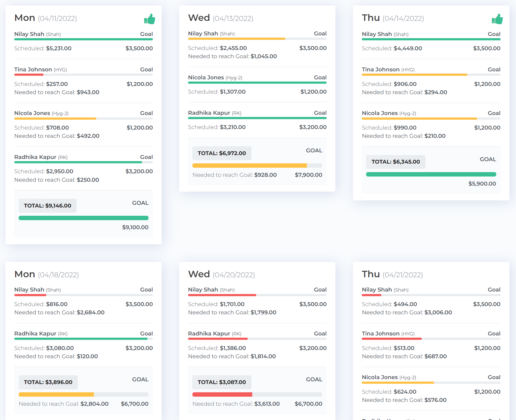Click Wed 04/20 red total progress bar

[x=257, y=394]
